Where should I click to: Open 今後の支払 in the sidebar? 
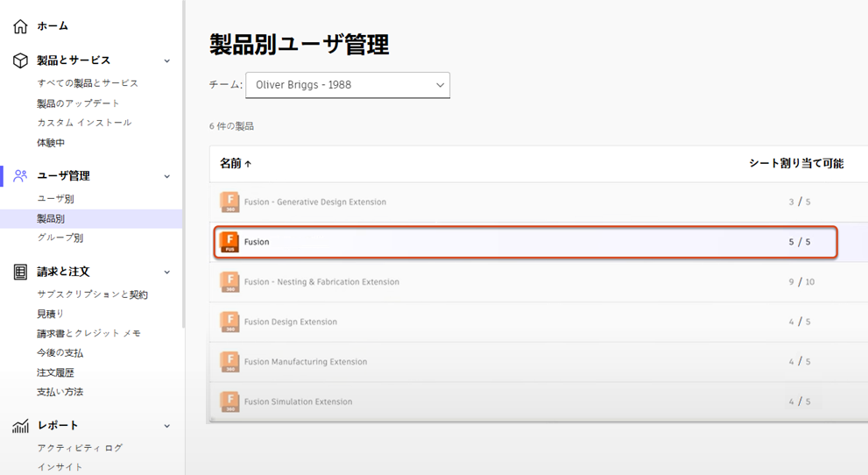click(x=60, y=352)
